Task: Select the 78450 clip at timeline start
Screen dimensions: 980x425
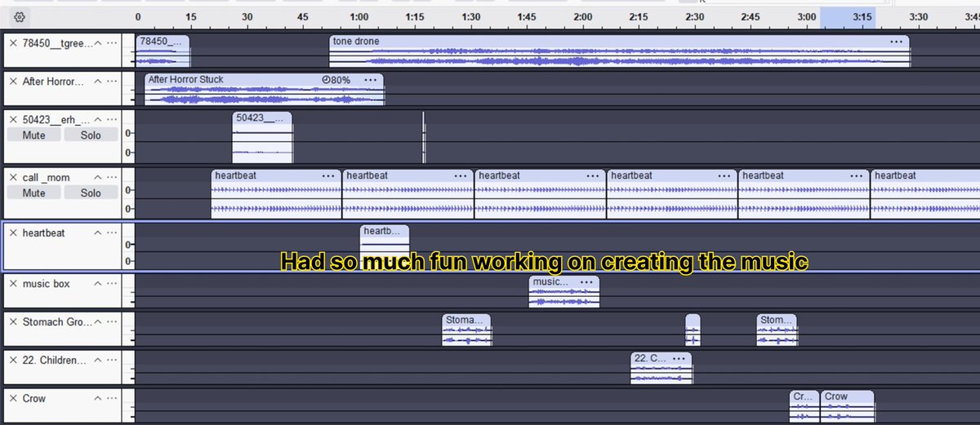Action: 163,51
